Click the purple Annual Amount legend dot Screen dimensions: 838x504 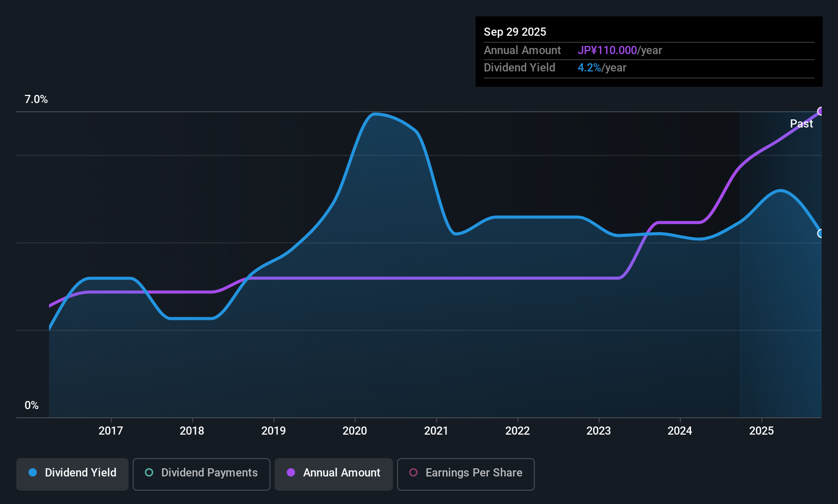tap(291, 472)
